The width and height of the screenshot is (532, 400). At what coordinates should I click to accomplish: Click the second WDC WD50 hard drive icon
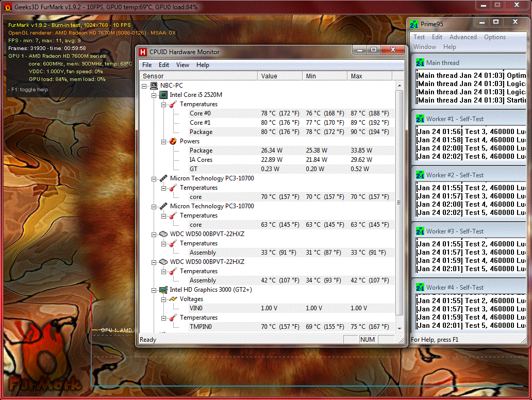point(163,261)
